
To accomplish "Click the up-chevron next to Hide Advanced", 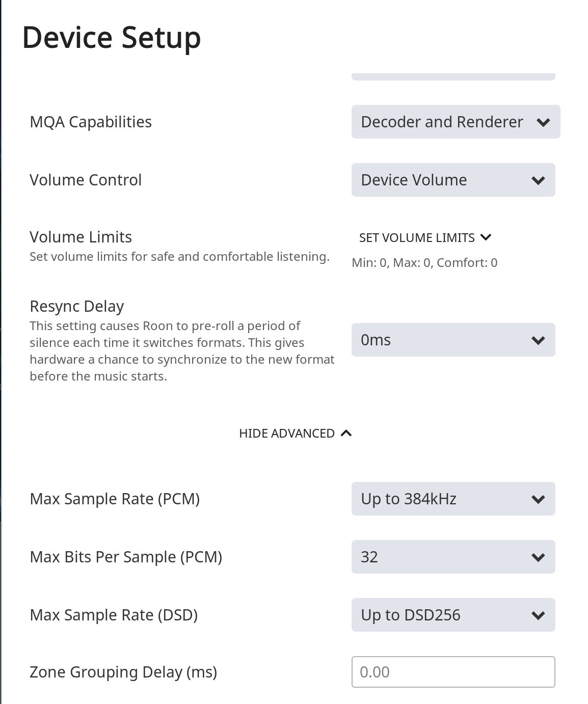I will [x=346, y=433].
